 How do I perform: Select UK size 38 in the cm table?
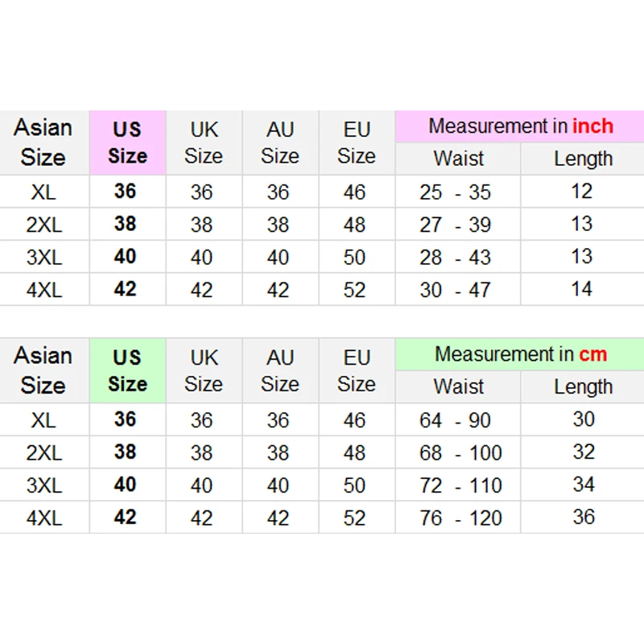(202, 452)
